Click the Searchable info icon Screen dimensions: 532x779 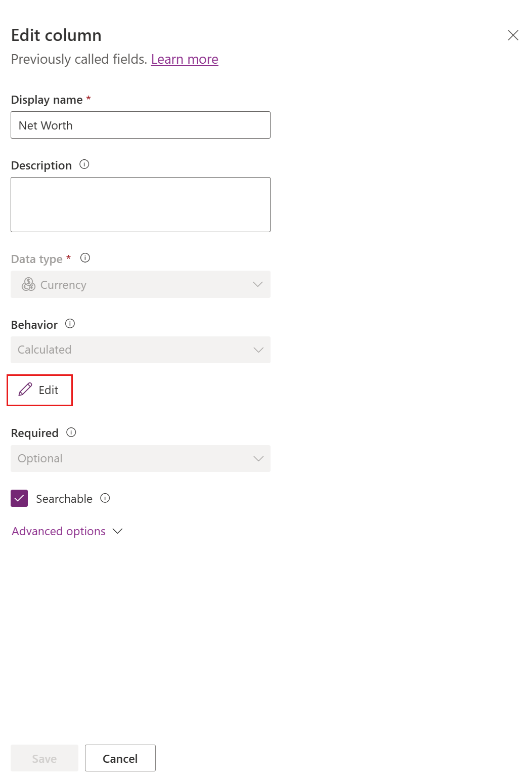[x=105, y=498]
